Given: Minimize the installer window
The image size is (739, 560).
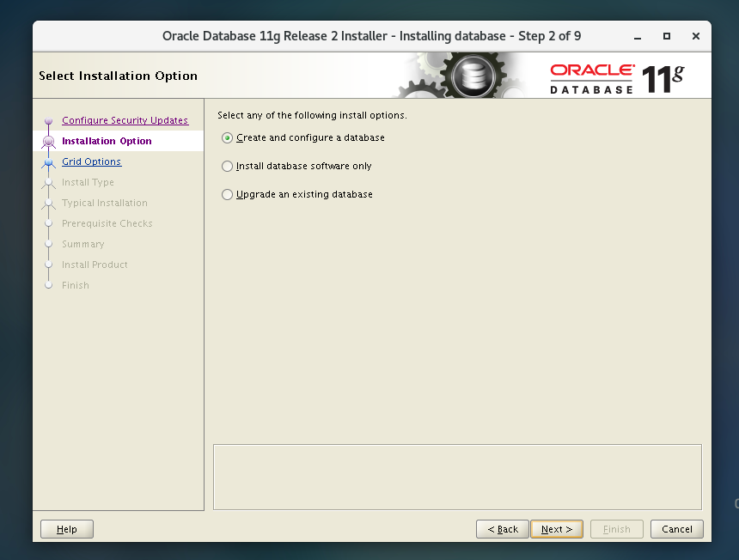Looking at the screenshot, I should pos(638,36).
